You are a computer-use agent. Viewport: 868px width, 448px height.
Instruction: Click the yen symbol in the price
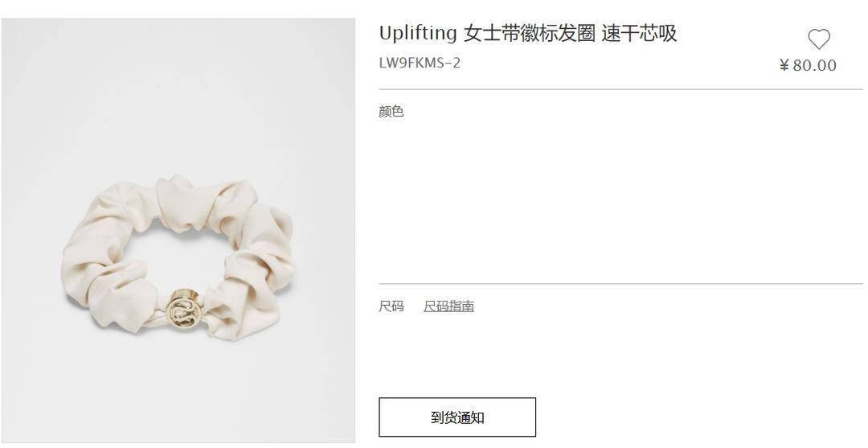pos(784,66)
